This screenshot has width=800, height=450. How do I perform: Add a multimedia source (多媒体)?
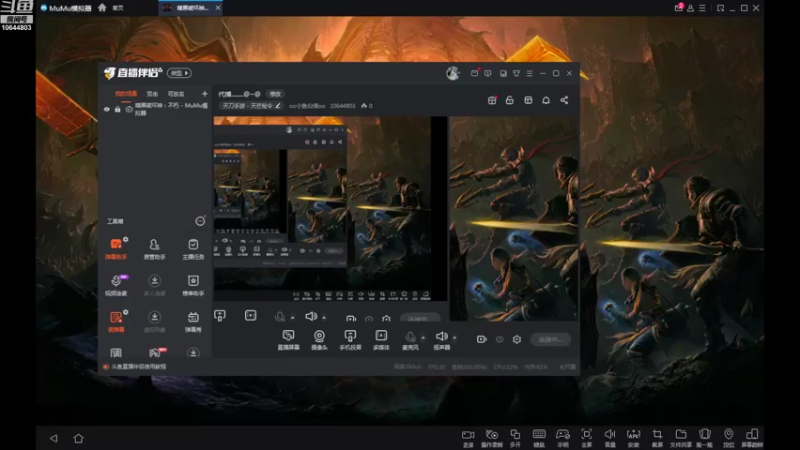point(381,340)
